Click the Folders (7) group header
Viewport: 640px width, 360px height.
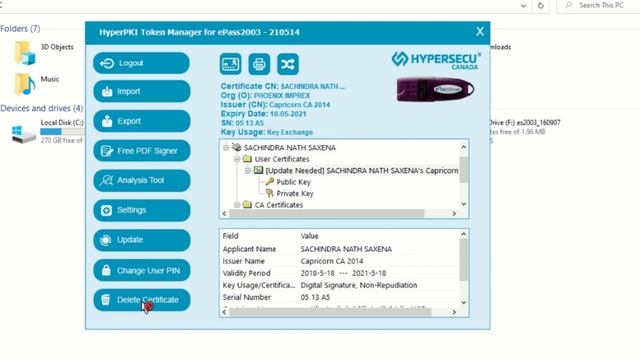(20, 29)
